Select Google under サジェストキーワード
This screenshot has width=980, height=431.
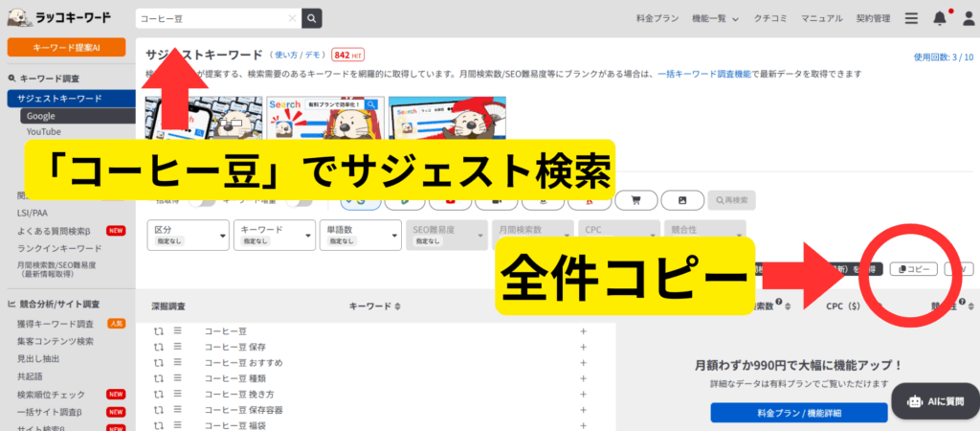78,116
